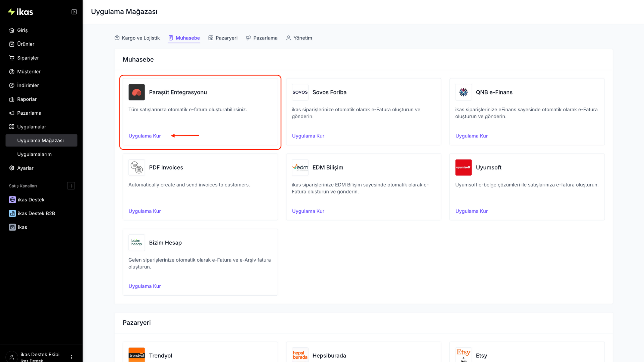Viewport: 644px width, 362px height.
Task: Click the Hepsiburada card title
Action: [329, 356]
